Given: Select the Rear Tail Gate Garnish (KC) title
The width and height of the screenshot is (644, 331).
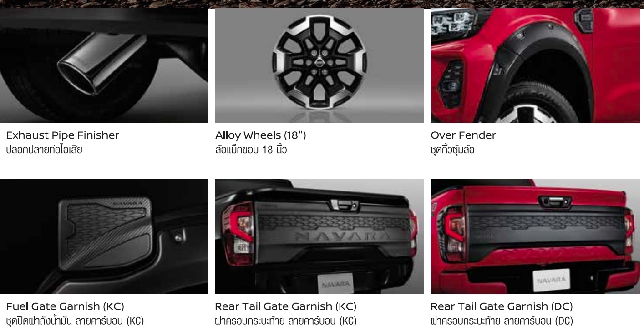Looking at the screenshot, I should (x=286, y=306).
